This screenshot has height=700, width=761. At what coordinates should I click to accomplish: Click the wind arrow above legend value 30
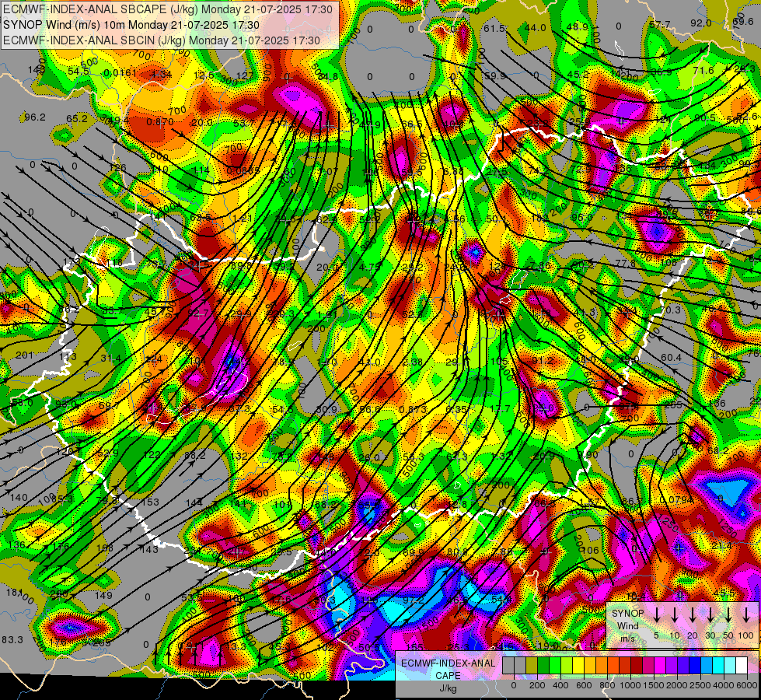(x=710, y=615)
